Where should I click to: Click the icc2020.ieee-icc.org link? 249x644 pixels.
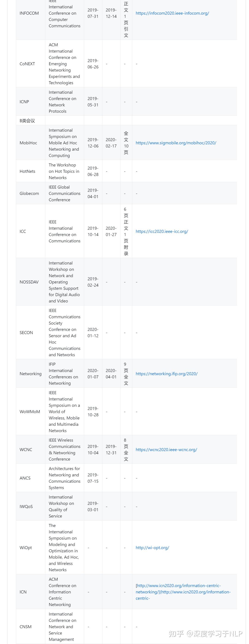coord(162,231)
